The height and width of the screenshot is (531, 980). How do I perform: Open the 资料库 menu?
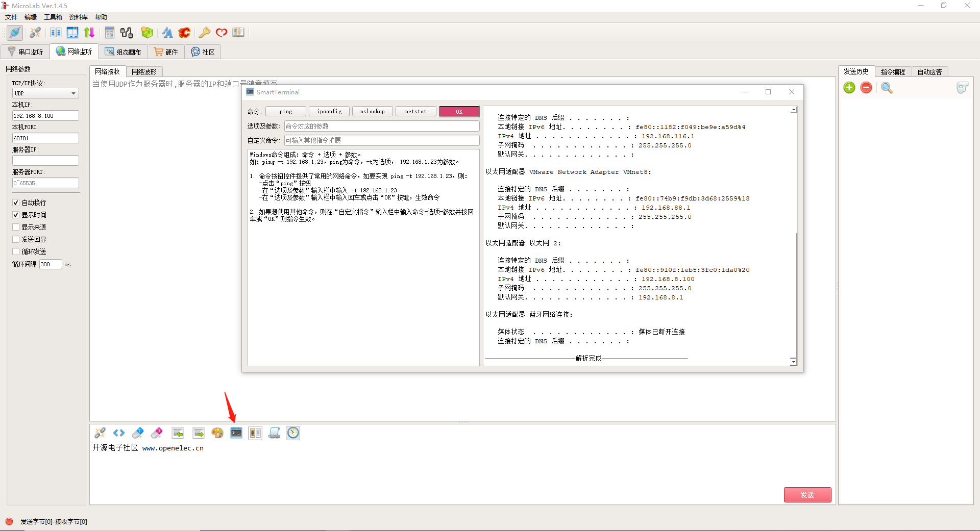click(79, 17)
